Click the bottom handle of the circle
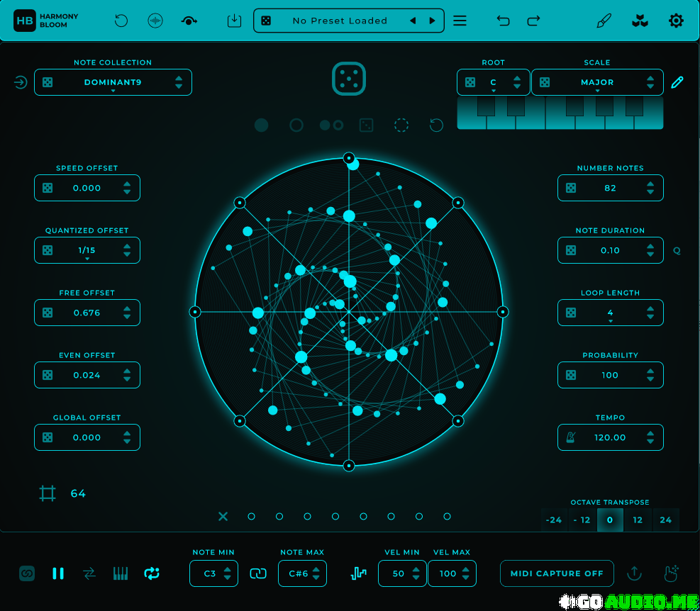700x611 pixels. (349, 466)
